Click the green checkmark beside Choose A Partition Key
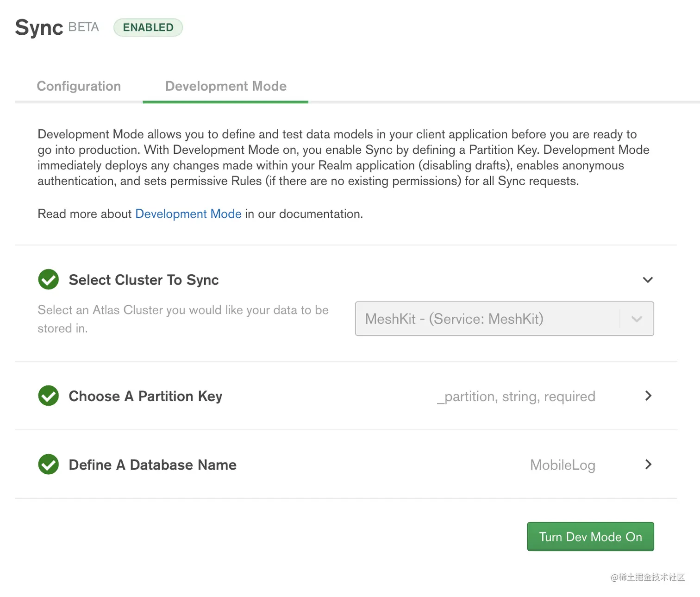 (x=49, y=396)
